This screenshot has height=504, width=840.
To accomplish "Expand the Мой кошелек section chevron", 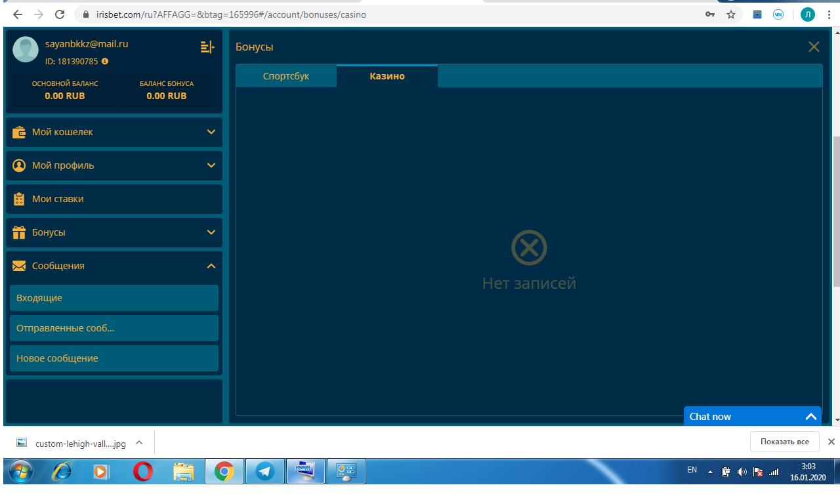I will (211, 132).
